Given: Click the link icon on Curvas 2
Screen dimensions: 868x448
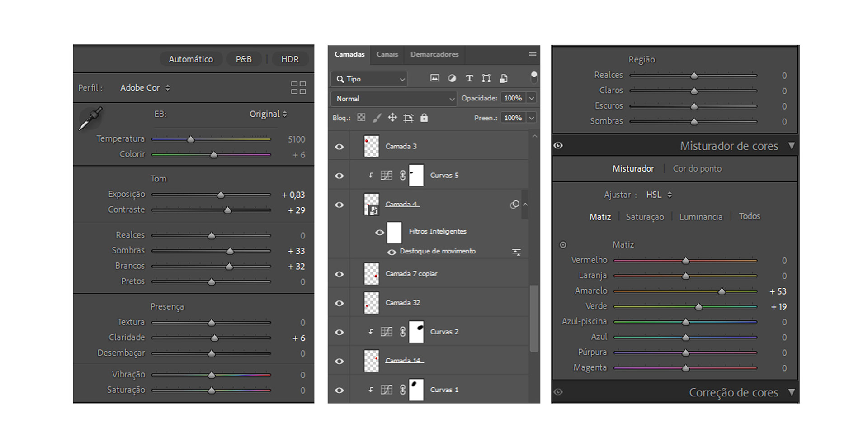Looking at the screenshot, I should click(402, 332).
